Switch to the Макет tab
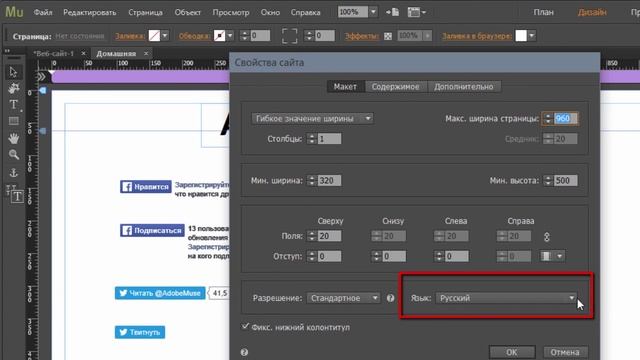 click(345, 87)
